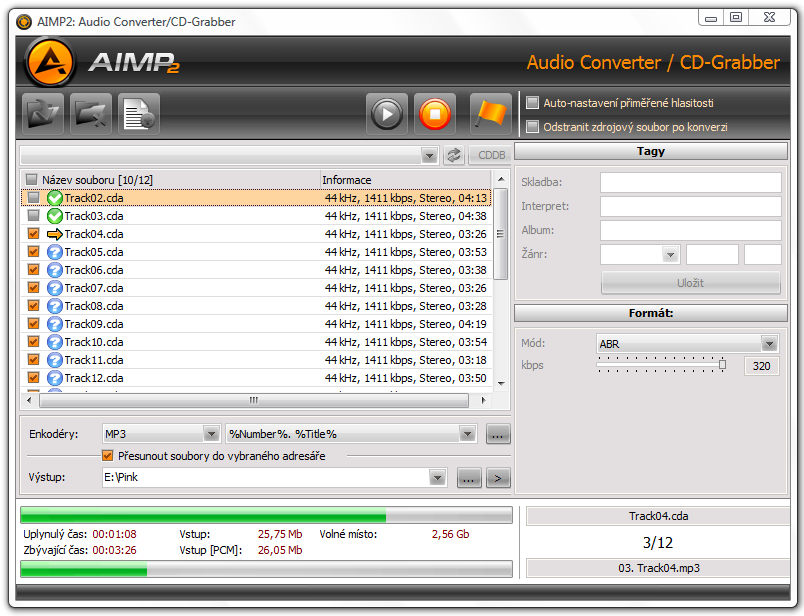Click the ... browse button beside Výstup
The image size is (804, 616).
[469, 478]
